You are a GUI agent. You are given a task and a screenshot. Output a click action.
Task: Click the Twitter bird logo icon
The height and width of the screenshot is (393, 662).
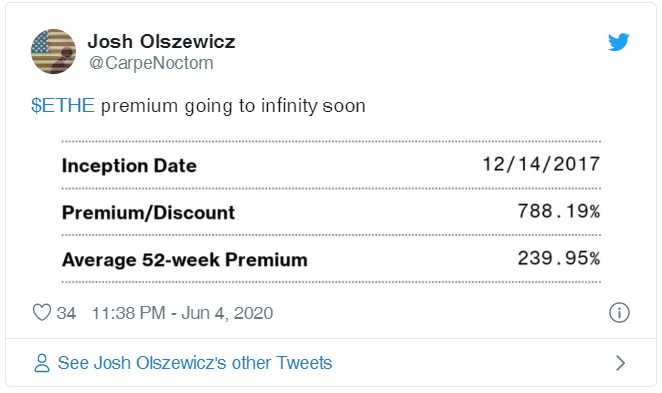tap(619, 42)
